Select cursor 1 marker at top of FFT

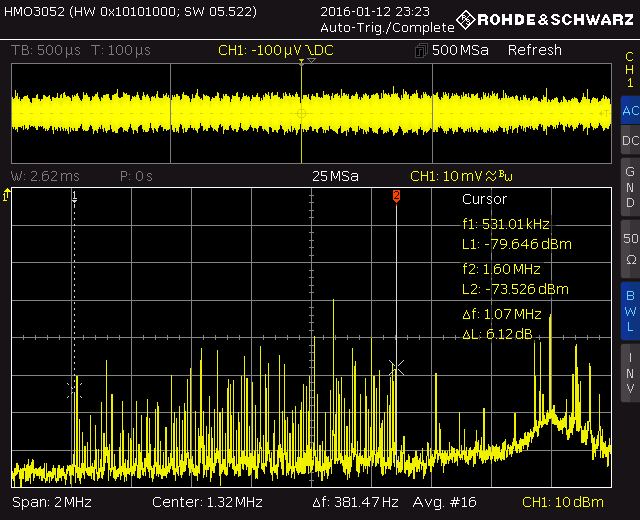[74, 197]
